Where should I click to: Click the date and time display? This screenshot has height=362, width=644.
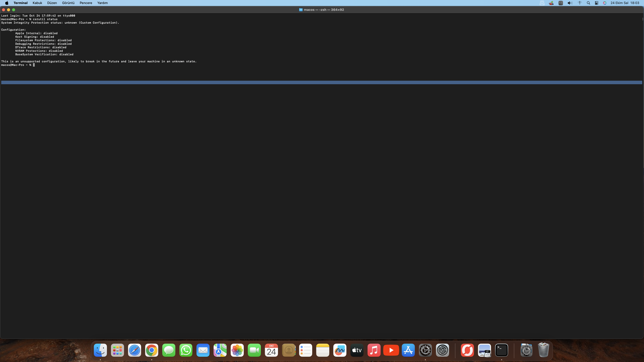(x=625, y=3)
